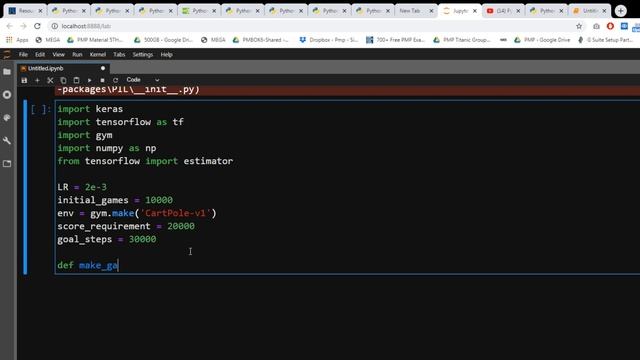Open the wrench Cell Tools sidebar icon
The image size is (640, 360).
pos(7,140)
